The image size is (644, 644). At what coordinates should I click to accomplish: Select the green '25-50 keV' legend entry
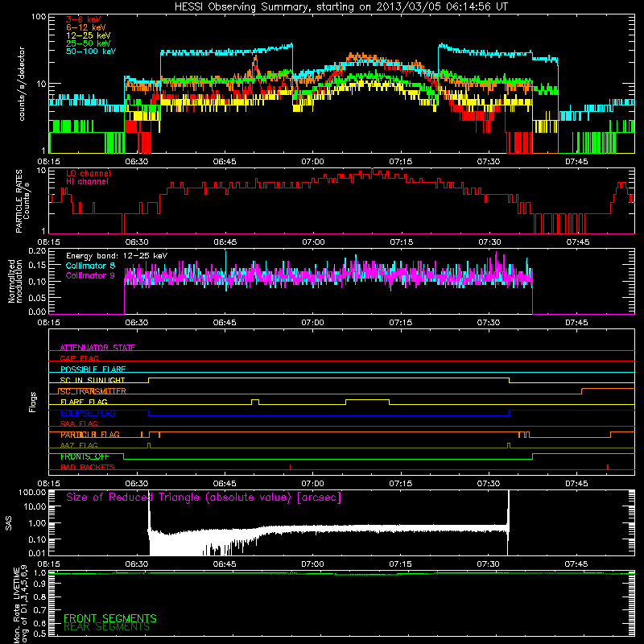click(88, 43)
